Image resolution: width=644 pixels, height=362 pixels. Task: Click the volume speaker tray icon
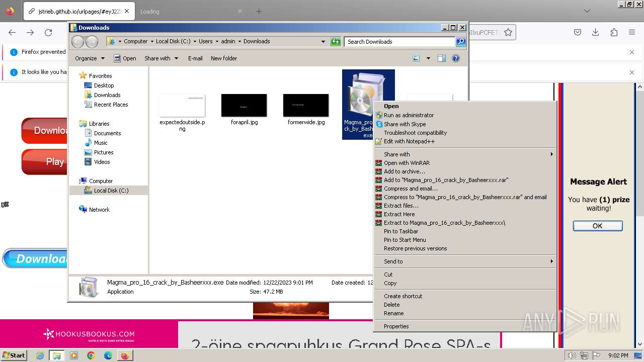573,355
